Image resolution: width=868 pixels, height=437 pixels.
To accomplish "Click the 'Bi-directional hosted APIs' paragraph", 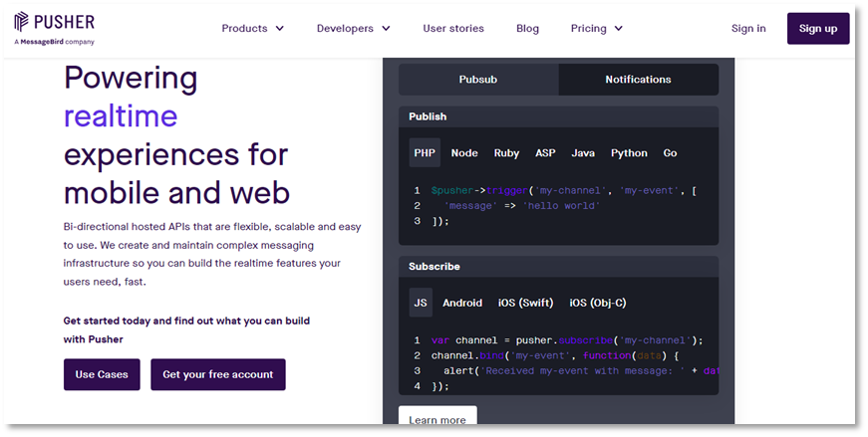I will pyautogui.click(x=212, y=254).
